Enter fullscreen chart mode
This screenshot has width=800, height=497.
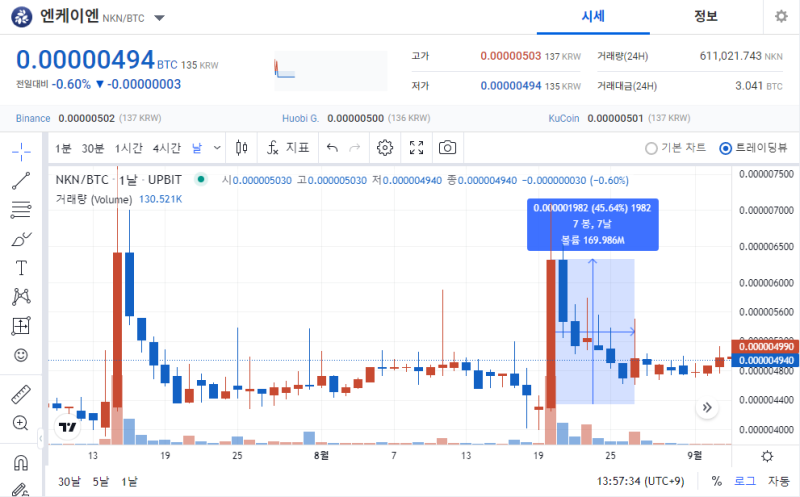click(416, 148)
